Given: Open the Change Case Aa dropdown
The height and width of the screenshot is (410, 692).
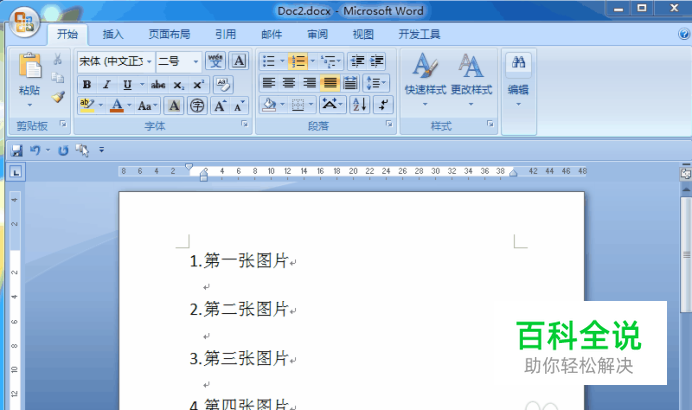Looking at the screenshot, I should tap(147, 105).
